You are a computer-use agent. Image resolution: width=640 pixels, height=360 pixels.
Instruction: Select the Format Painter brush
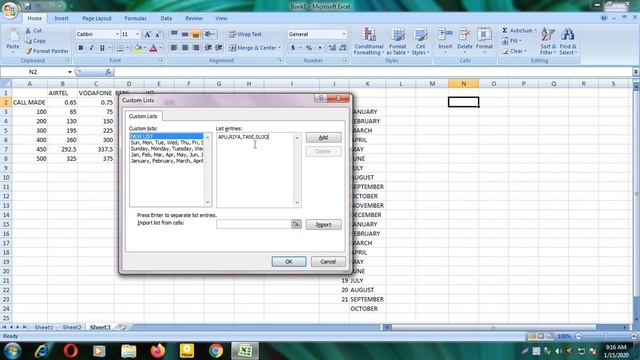pos(28,51)
